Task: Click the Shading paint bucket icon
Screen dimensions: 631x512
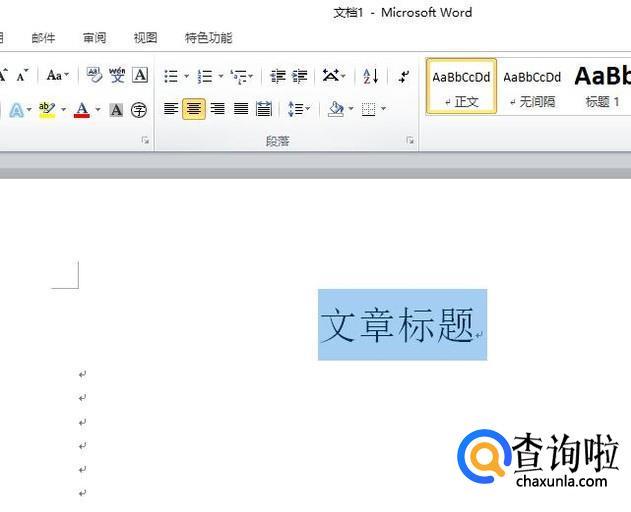Action: [x=336, y=109]
